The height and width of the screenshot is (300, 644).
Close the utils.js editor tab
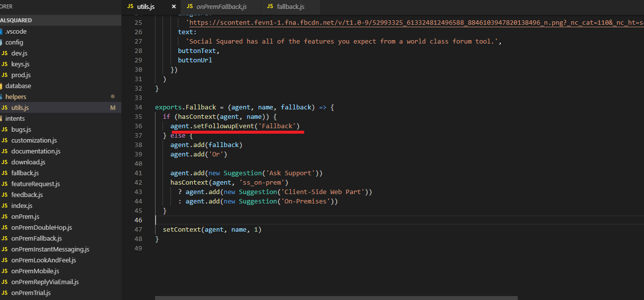click(173, 6)
